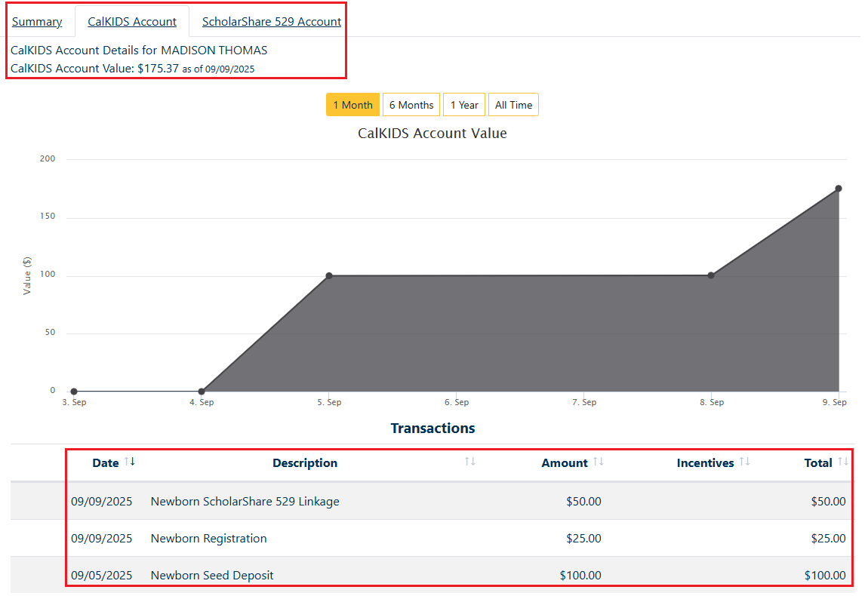Screen dimensions: 868x596
Task: Sort by Total using its arrows icon
Action: coord(843,462)
